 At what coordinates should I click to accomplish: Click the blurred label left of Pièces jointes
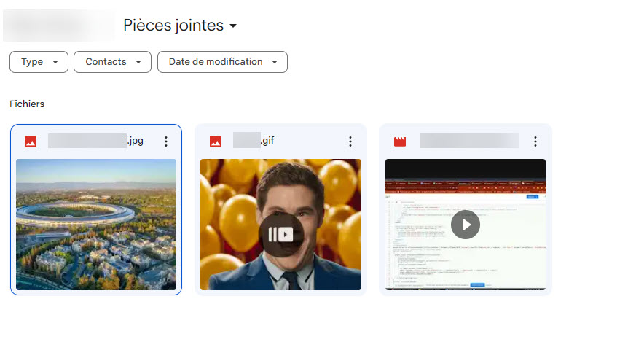coord(58,26)
